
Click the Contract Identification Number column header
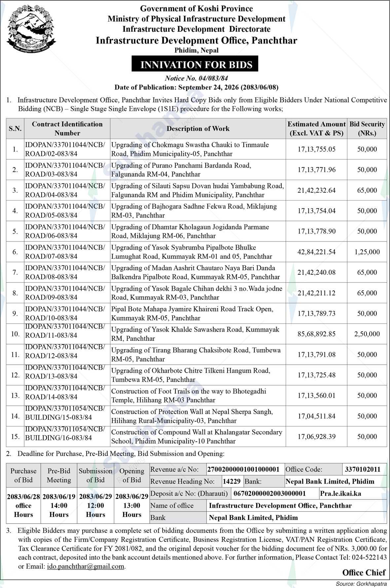click(67, 129)
